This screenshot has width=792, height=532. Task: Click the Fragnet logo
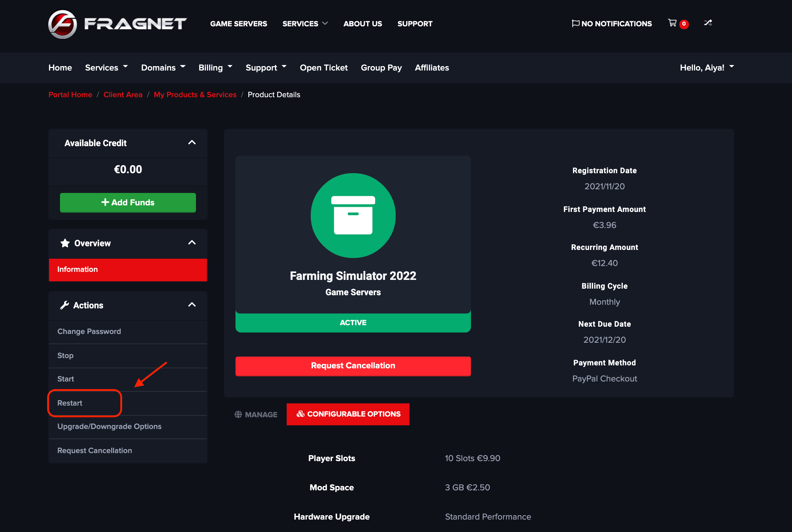[x=117, y=24]
